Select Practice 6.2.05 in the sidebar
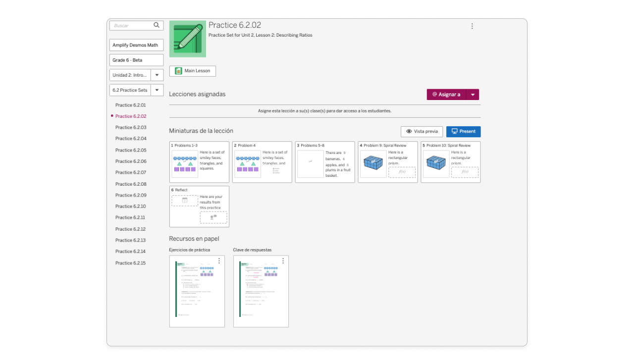The width and height of the screenshot is (634, 364). point(130,150)
